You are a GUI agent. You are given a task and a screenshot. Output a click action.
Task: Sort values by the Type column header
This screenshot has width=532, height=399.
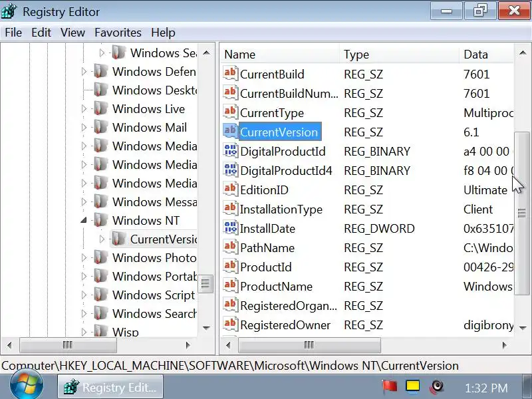pyautogui.click(x=400, y=55)
